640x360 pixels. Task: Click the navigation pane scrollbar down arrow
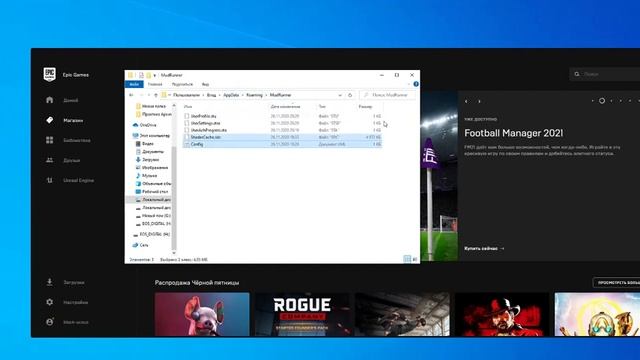[174, 253]
